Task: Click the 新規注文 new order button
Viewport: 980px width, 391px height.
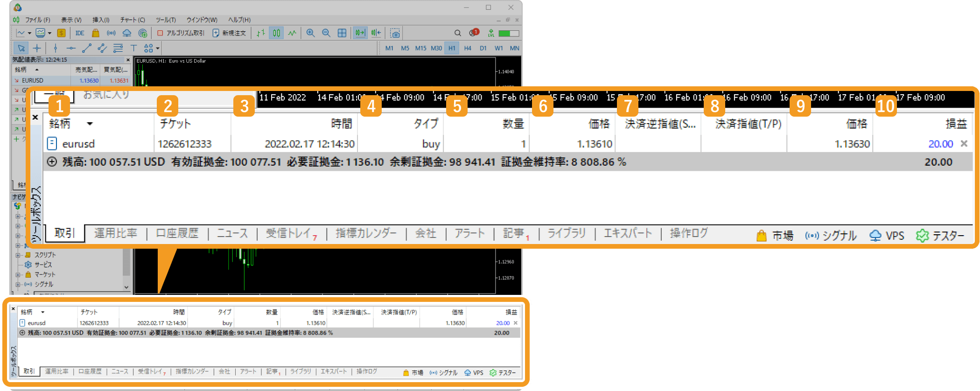Action: (x=229, y=33)
